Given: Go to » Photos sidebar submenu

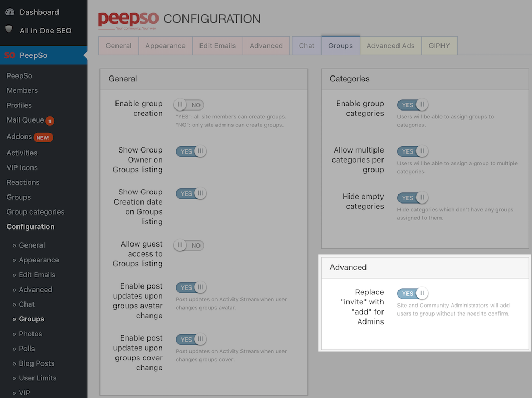Looking at the screenshot, I should pyautogui.click(x=27, y=334).
